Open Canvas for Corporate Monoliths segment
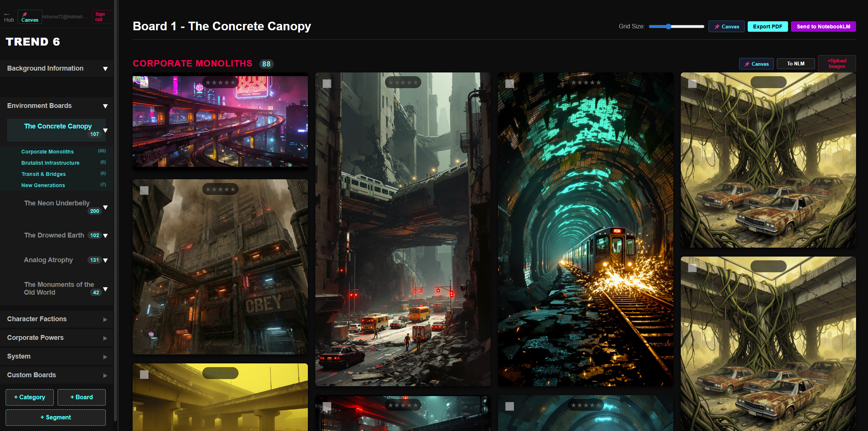The image size is (868, 431). coord(756,64)
